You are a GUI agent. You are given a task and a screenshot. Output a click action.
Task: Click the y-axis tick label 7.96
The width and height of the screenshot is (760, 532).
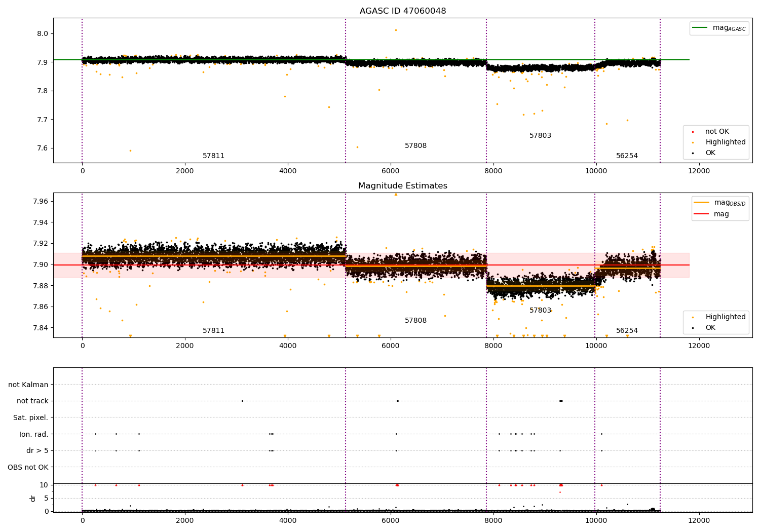click(41, 202)
